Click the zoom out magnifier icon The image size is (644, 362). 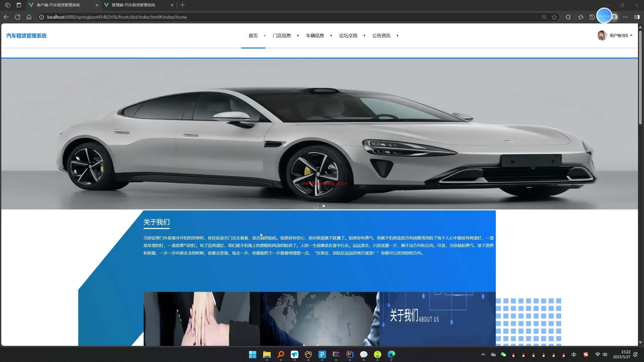pos(544,17)
